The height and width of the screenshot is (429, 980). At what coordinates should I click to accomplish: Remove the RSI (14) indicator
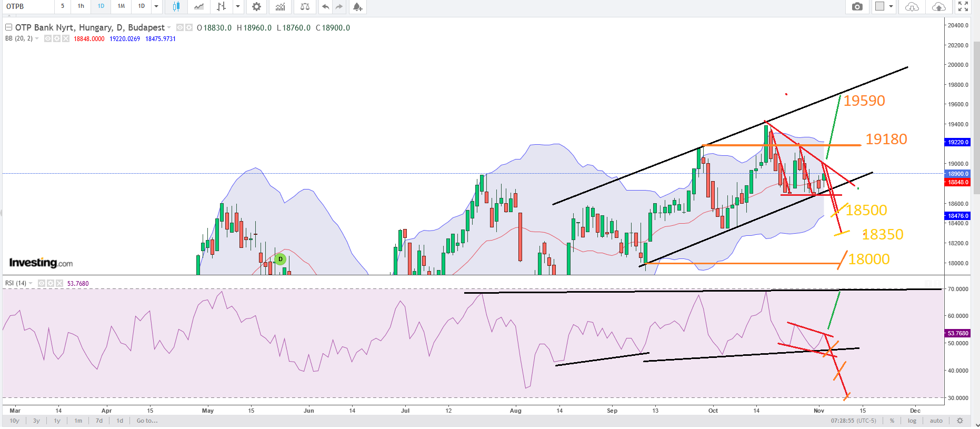click(59, 283)
